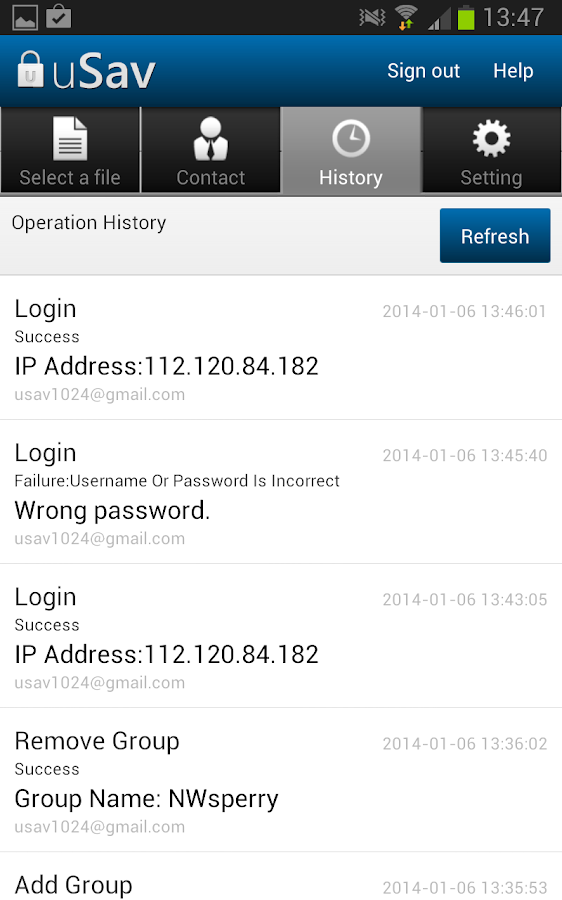562x900 pixels.
Task: Click the Sign out link
Action: [x=424, y=71]
